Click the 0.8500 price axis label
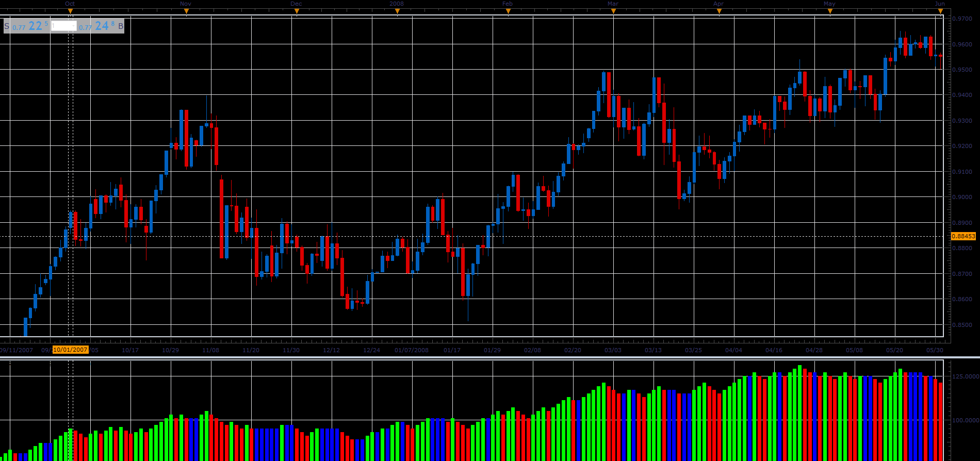The height and width of the screenshot is (461, 980). click(x=962, y=325)
